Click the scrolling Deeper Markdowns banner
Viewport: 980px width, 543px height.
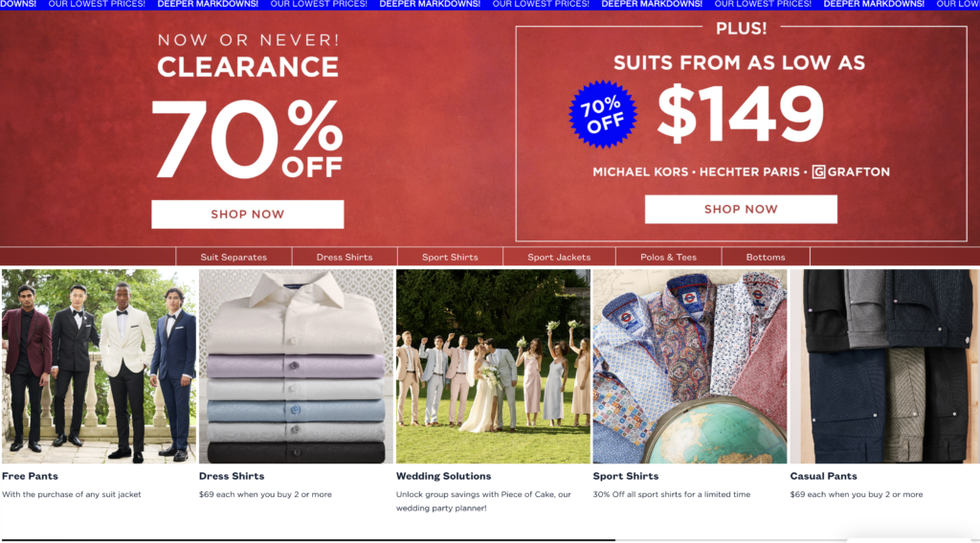point(490,5)
